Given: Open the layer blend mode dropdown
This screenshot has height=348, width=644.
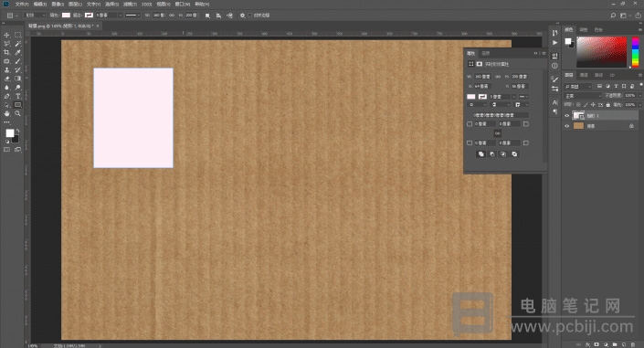Looking at the screenshot, I should (583, 96).
